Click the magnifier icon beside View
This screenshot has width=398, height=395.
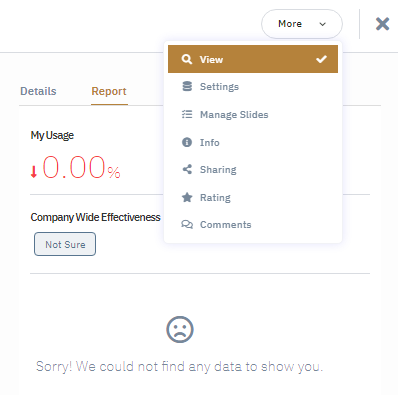tap(187, 59)
